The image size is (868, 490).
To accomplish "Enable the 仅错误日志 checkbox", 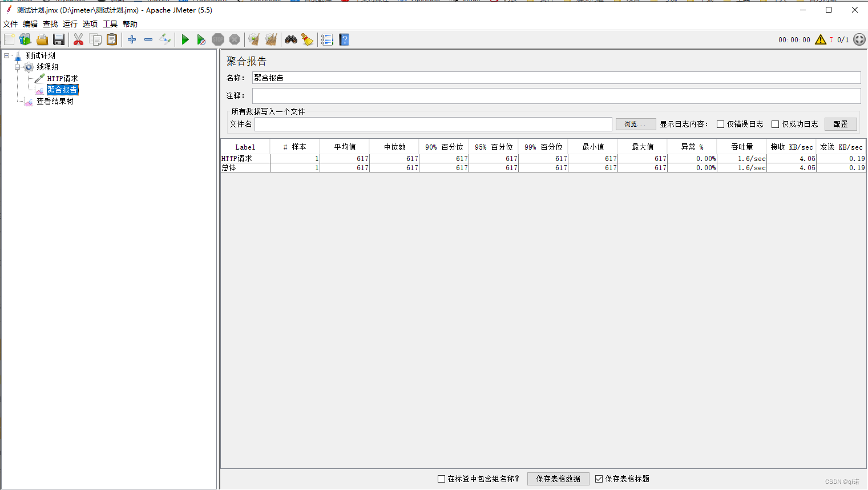I will click(721, 124).
